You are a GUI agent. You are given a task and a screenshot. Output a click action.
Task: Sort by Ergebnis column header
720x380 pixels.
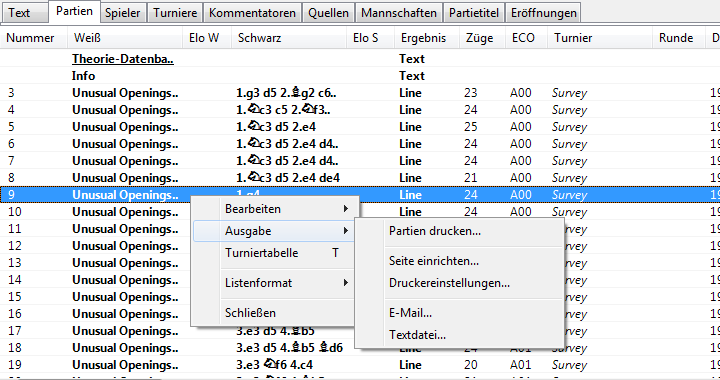[x=427, y=38]
